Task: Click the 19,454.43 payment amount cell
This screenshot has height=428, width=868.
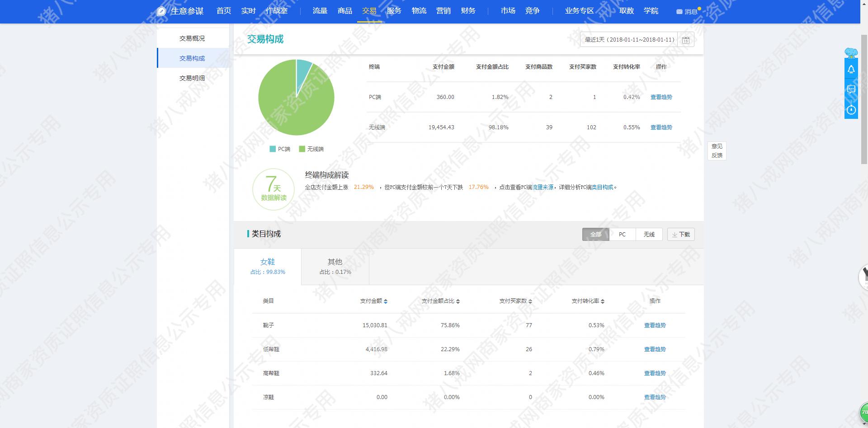Action: pyautogui.click(x=441, y=127)
